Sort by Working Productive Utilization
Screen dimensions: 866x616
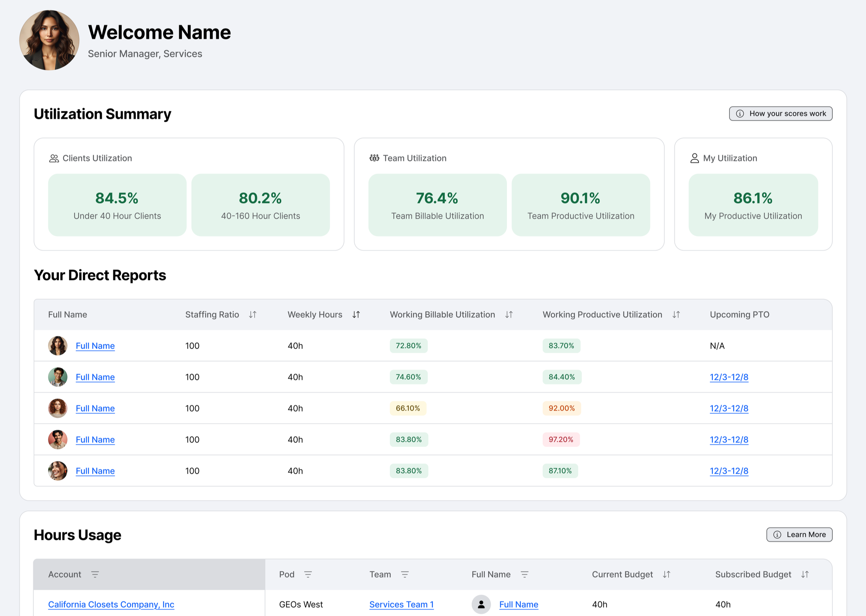point(676,315)
